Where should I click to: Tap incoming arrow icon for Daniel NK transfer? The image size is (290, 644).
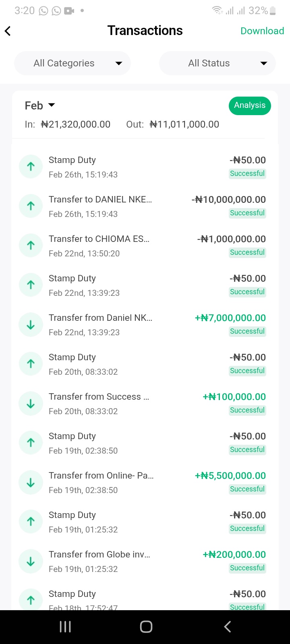31,324
